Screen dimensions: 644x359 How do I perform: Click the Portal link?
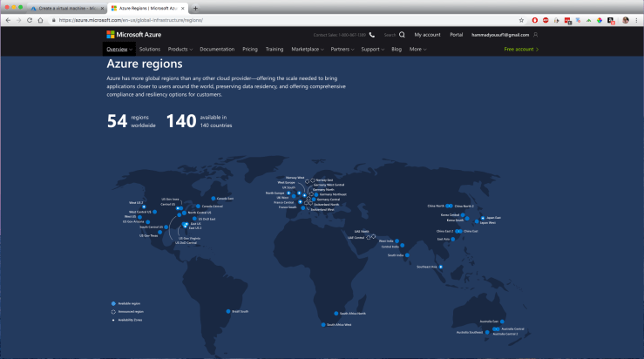tap(457, 35)
